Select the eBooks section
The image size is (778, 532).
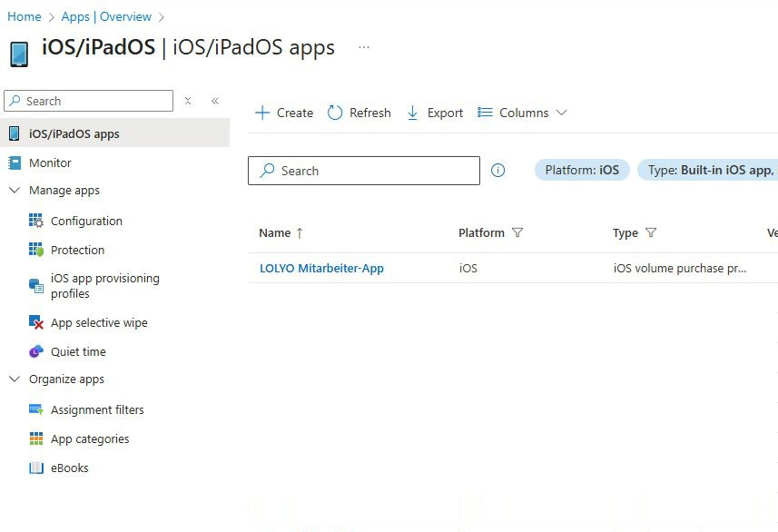coord(70,468)
